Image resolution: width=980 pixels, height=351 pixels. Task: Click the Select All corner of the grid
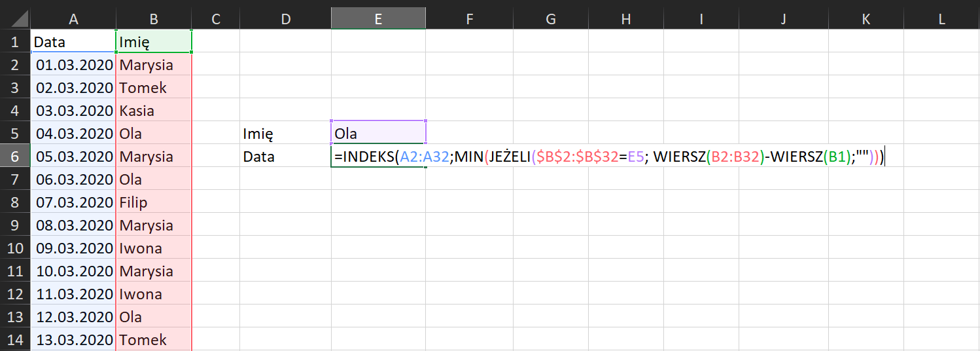click(15, 20)
